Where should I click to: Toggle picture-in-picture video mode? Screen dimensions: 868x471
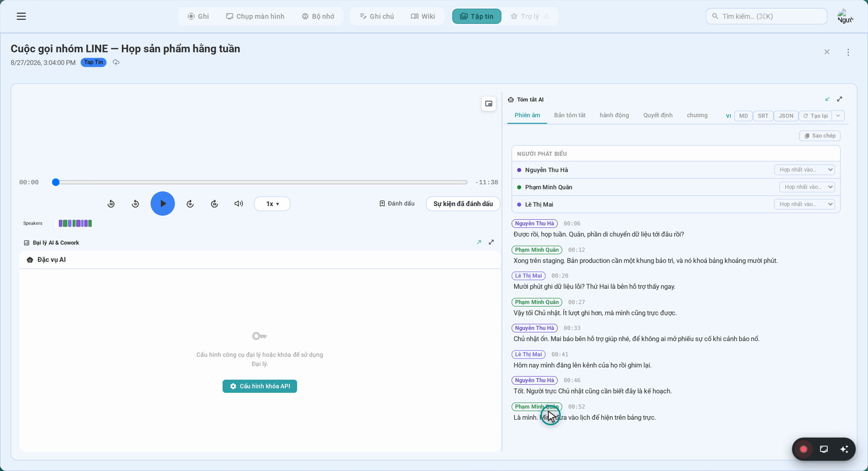pos(489,104)
